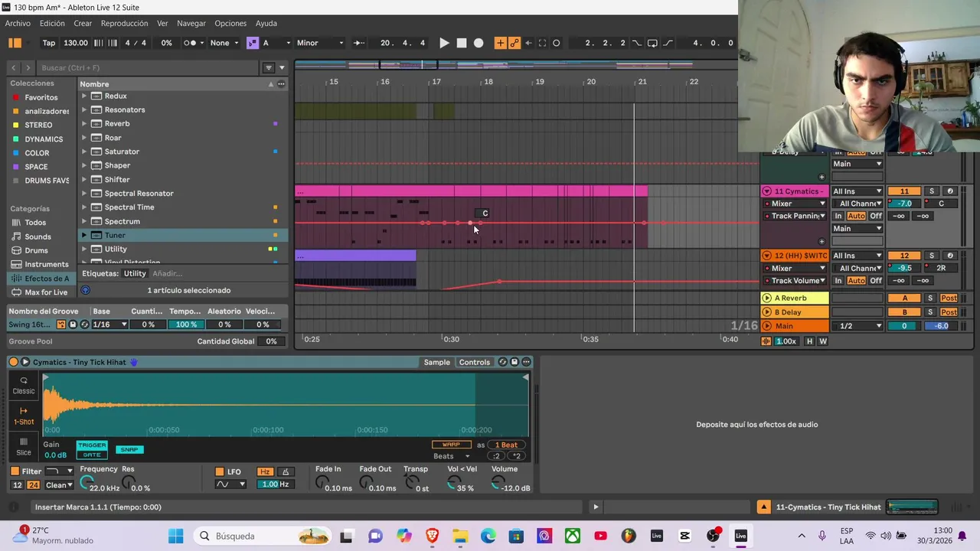
Task: Click the H optimize height button
Action: coord(809,341)
